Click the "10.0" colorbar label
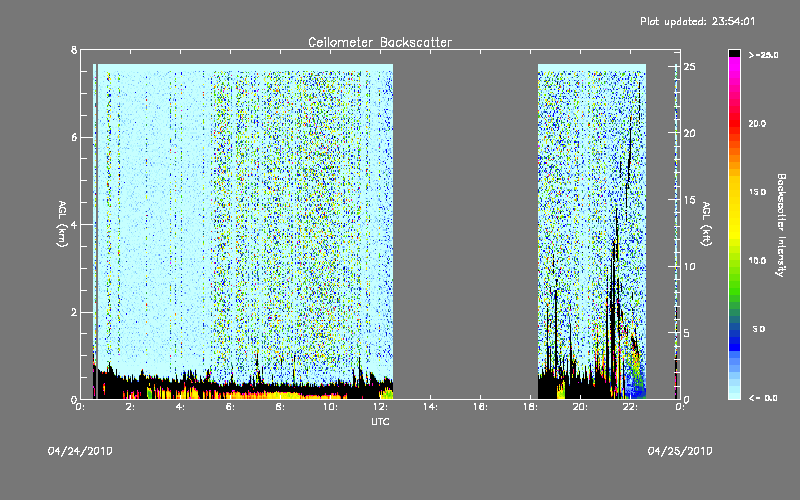The height and width of the screenshot is (500, 800). click(x=757, y=261)
